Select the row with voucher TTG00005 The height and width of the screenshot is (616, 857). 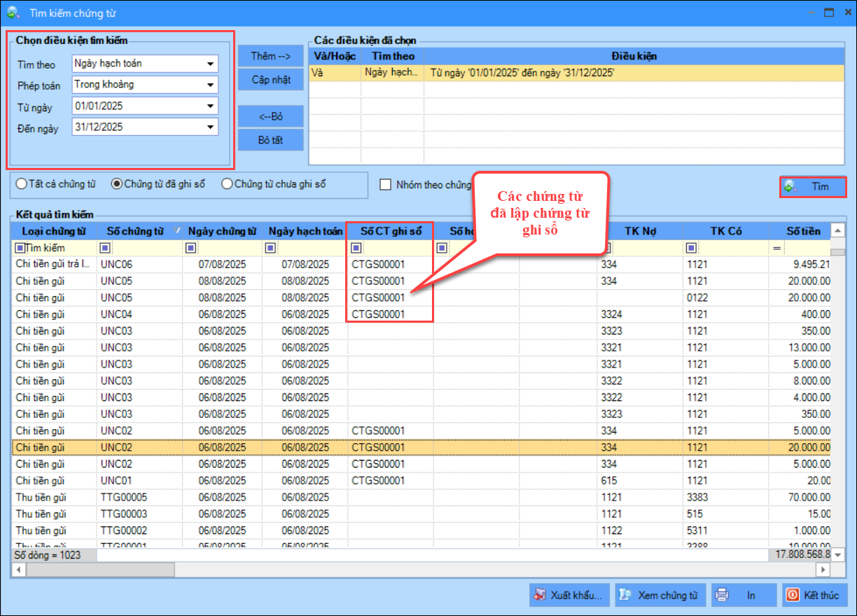(x=421, y=498)
